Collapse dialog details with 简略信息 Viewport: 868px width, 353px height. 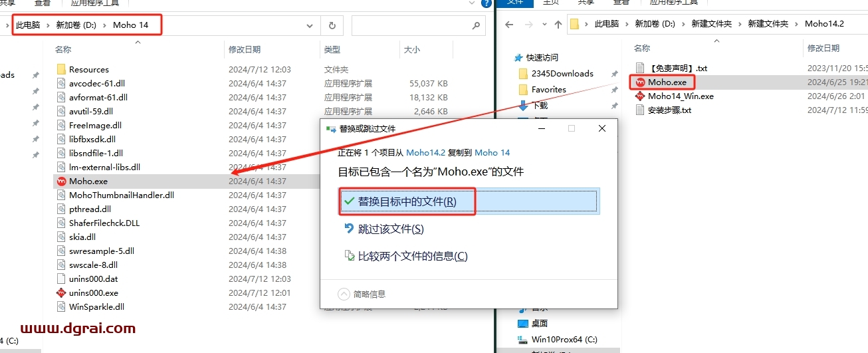click(362, 294)
